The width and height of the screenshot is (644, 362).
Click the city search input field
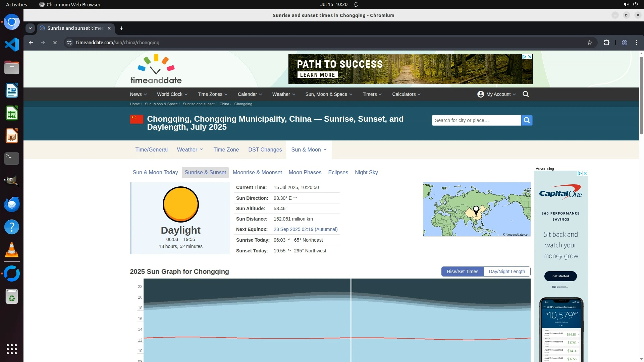476,120
